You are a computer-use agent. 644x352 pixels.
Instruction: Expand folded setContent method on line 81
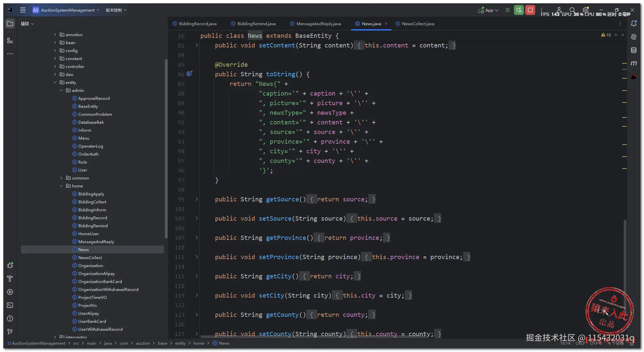click(197, 45)
